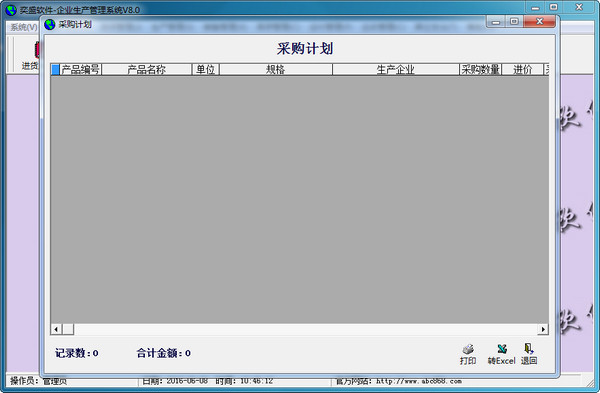Click the 进货 toolbar icon
600x393 pixels.
[37, 50]
